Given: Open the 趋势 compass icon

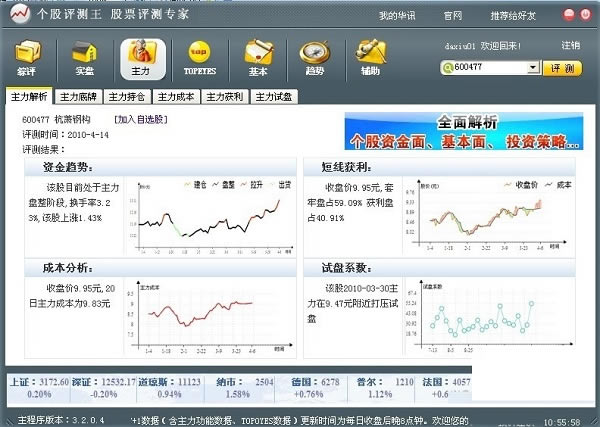Looking at the screenshot, I should click(x=315, y=59).
